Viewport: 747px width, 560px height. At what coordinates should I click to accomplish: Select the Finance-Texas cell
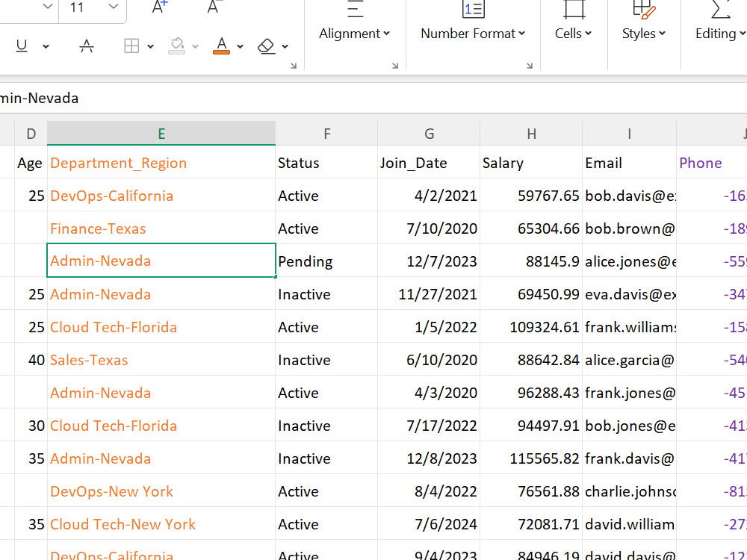[161, 228]
